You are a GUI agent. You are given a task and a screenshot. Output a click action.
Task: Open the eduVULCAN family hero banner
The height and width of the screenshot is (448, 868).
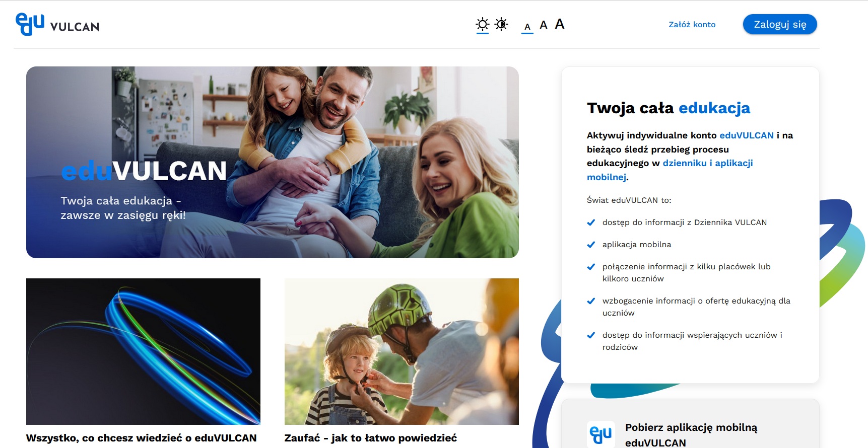pos(273,162)
